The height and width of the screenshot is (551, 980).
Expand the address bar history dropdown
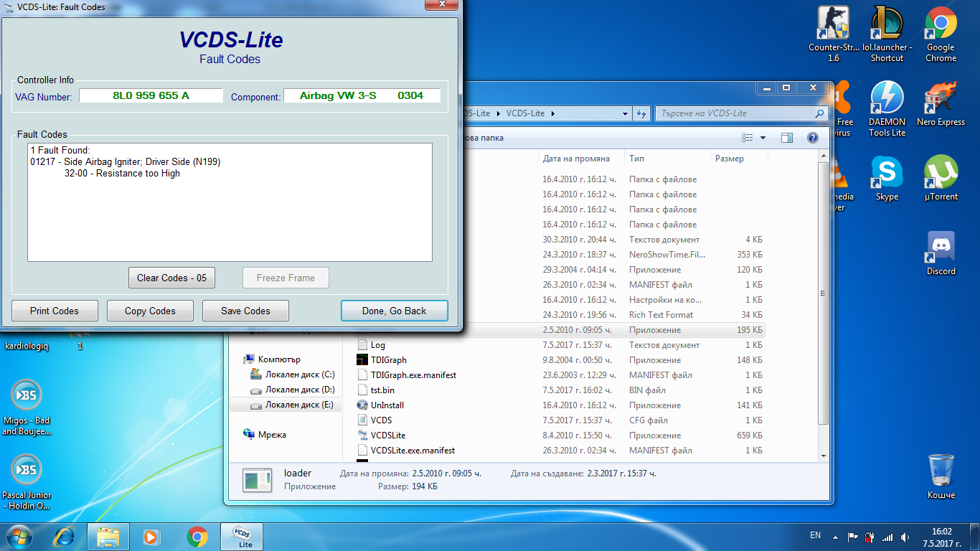(x=626, y=113)
